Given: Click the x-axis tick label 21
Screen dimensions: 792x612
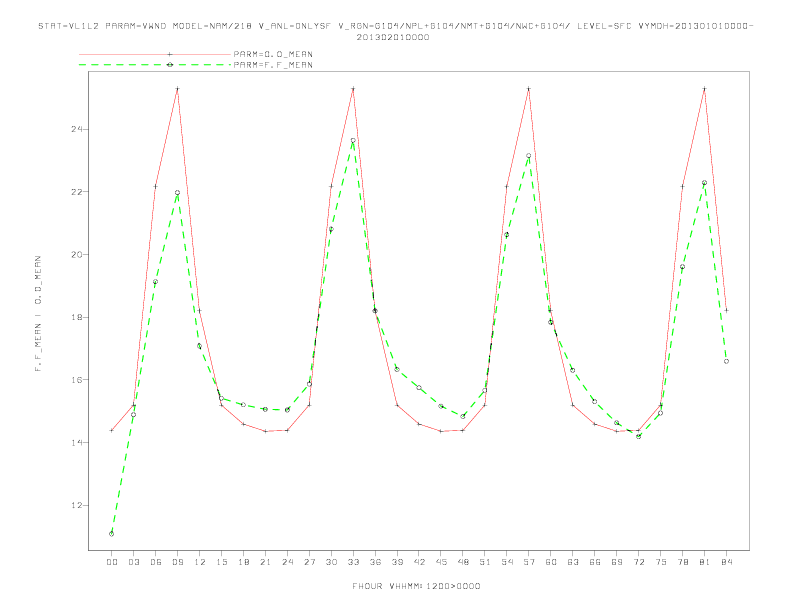Looking at the screenshot, I should (265, 562).
